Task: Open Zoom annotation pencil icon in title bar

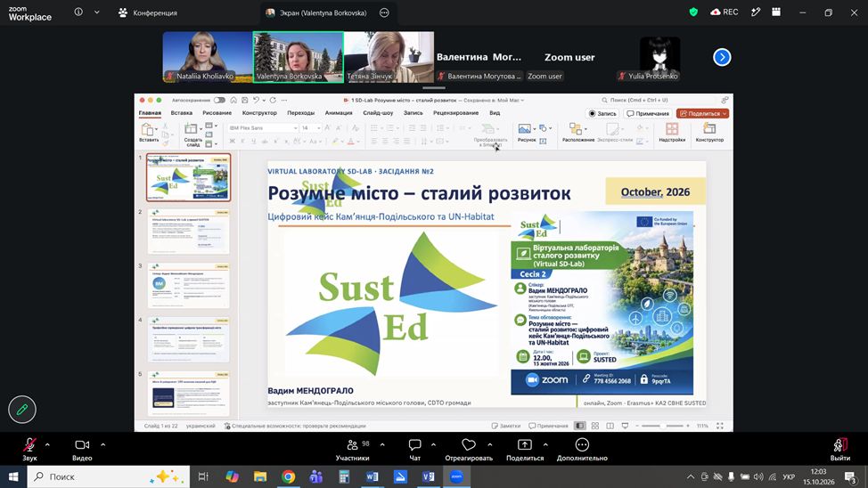Action: pos(756,12)
